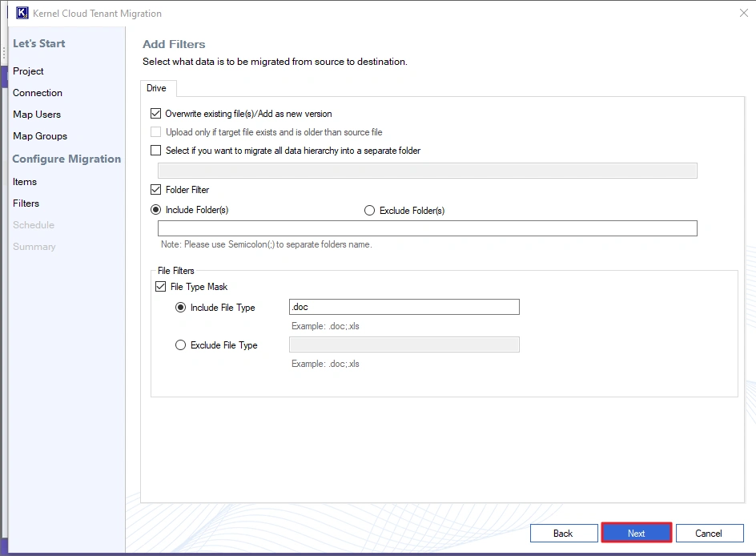Screen dimensions: 756x556
Task: Select Map Users from the sidebar
Action: click(x=36, y=115)
